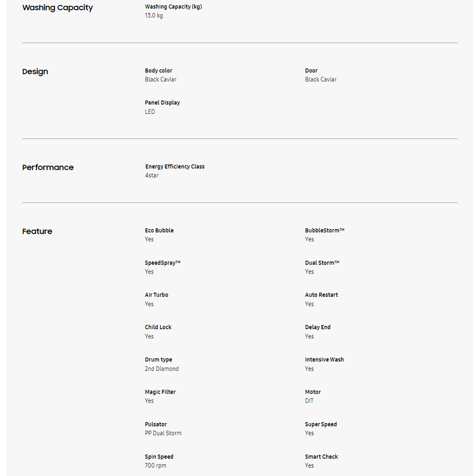The image size is (476, 476).
Task: Click the 2nd Diamond drum type value
Action: (x=162, y=369)
